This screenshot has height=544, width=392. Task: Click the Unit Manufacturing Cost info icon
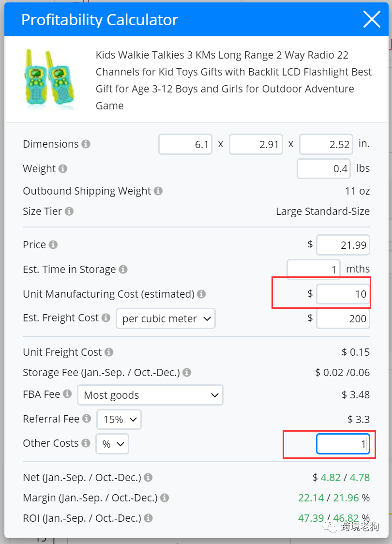[201, 294]
